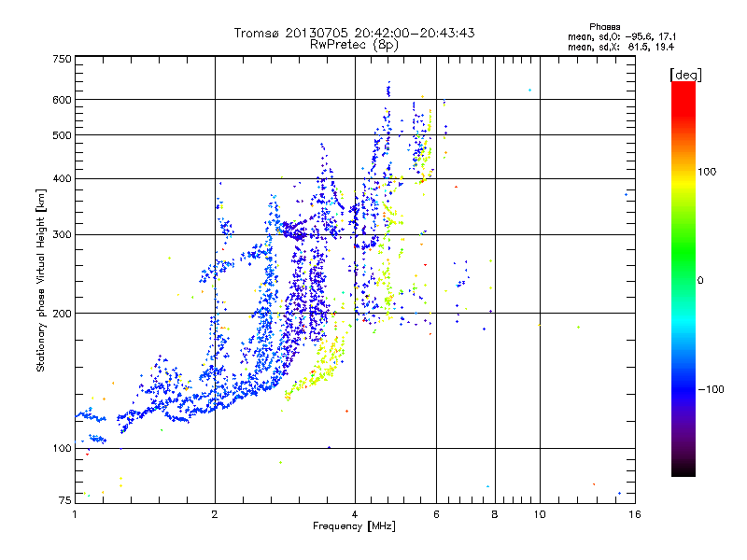Click the '750' y-axis tick label
The width and height of the screenshot is (747, 560).
[x=62, y=59]
